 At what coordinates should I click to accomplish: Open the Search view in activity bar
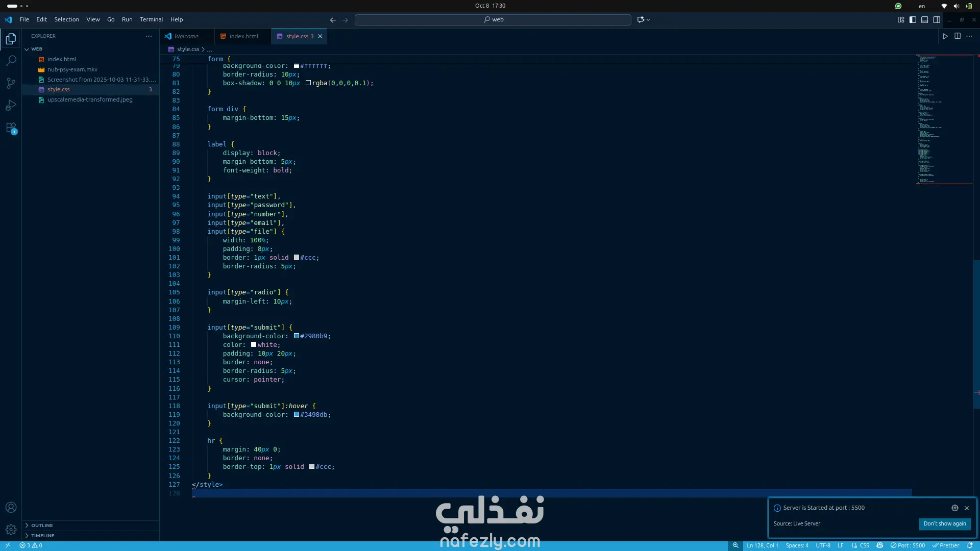tap(11, 61)
